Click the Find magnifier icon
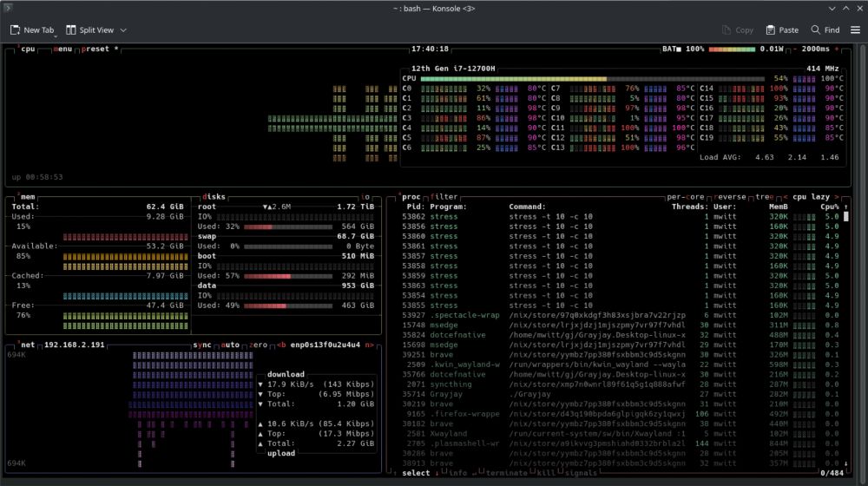868x486 pixels. tap(815, 30)
